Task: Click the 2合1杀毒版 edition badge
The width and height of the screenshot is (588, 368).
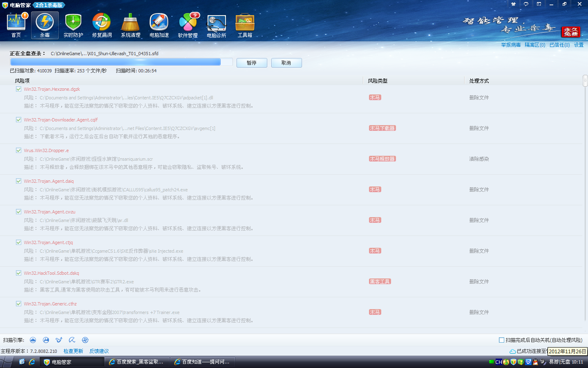Action: coord(49,5)
